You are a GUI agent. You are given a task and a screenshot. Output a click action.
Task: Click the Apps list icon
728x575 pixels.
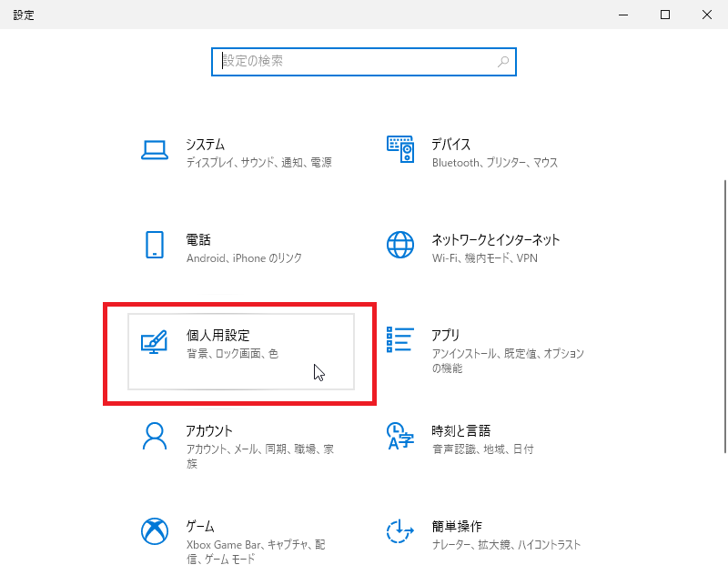(399, 340)
